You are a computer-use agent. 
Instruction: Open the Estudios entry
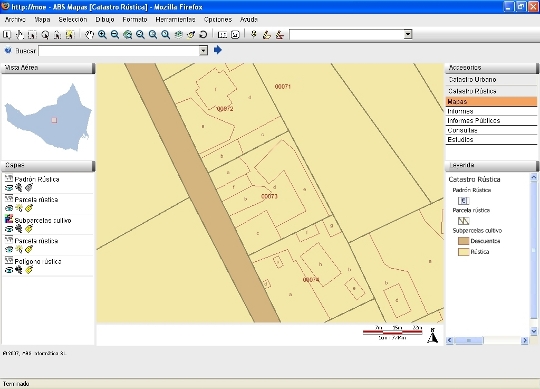pos(491,140)
